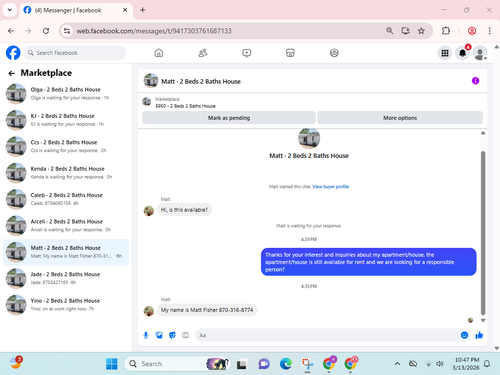Open the Video (Watch) icon
This screenshot has height=375, width=500.
click(x=247, y=53)
